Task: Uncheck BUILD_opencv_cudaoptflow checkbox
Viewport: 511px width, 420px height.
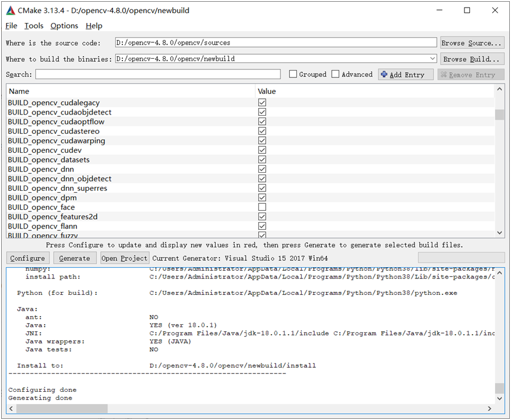Action: click(x=262, y=122)
